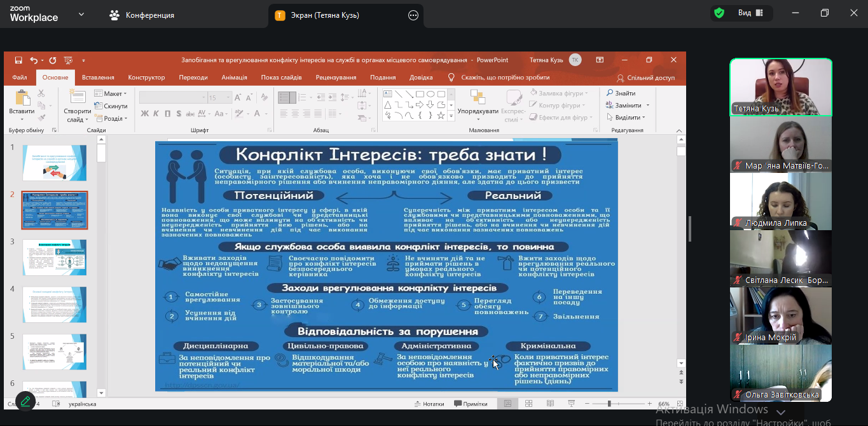Click the Paste (Вставити) icon
The width and height of the screenshot is (868, 426).
[x=22, y=99]
